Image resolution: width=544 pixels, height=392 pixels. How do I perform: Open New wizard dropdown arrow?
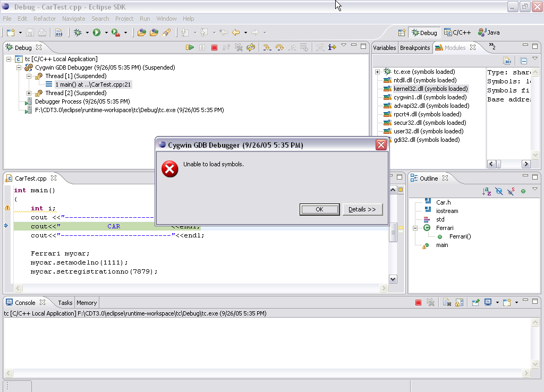point(20,33)
